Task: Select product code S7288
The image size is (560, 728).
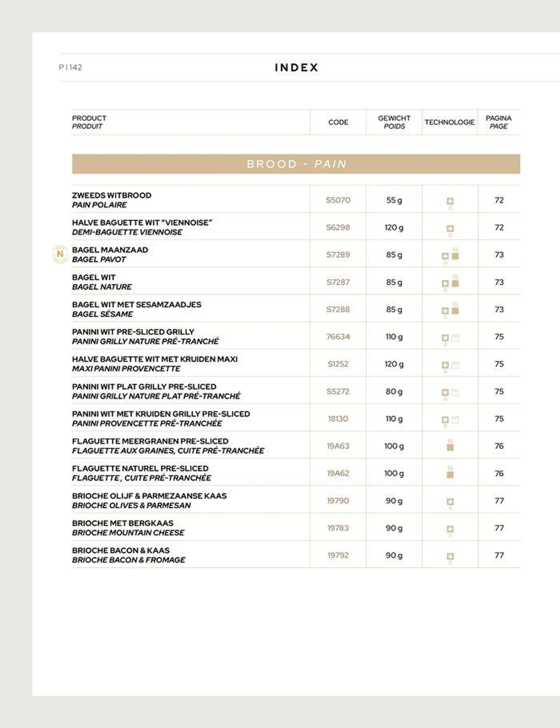Action: click(x=338, y=309)
